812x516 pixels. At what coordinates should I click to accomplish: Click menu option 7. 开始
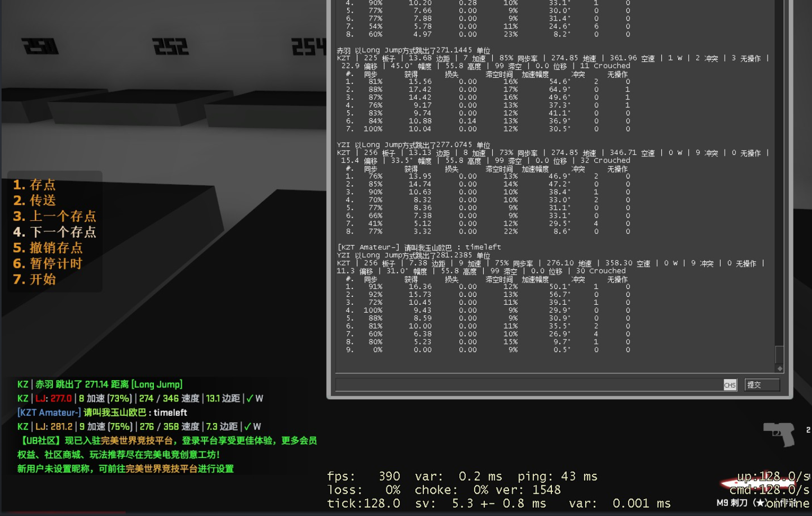34,279
